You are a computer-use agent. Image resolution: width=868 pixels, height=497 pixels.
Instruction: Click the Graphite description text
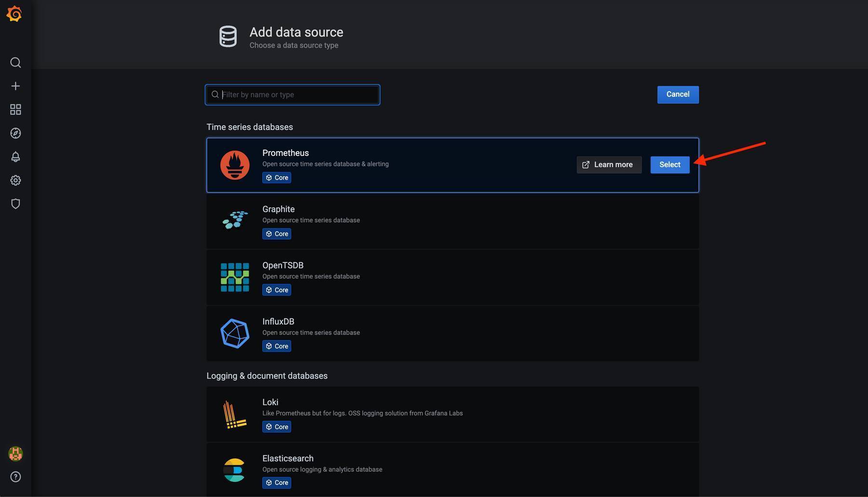pos(311,221)
